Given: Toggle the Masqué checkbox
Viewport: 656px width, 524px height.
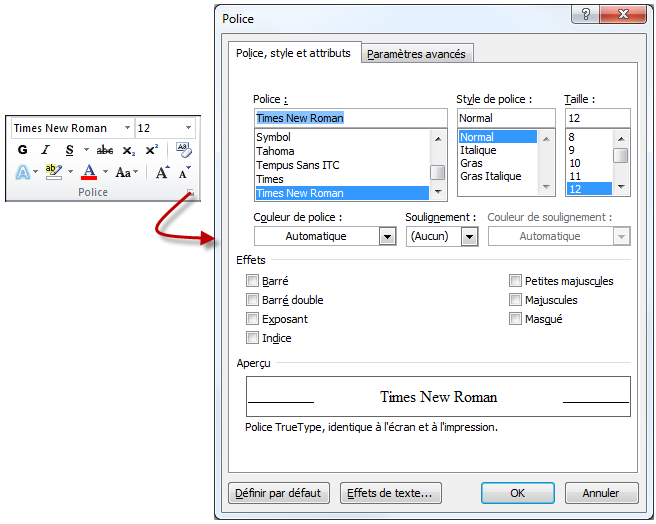Looking at the screenshot, I should point(516,319).
